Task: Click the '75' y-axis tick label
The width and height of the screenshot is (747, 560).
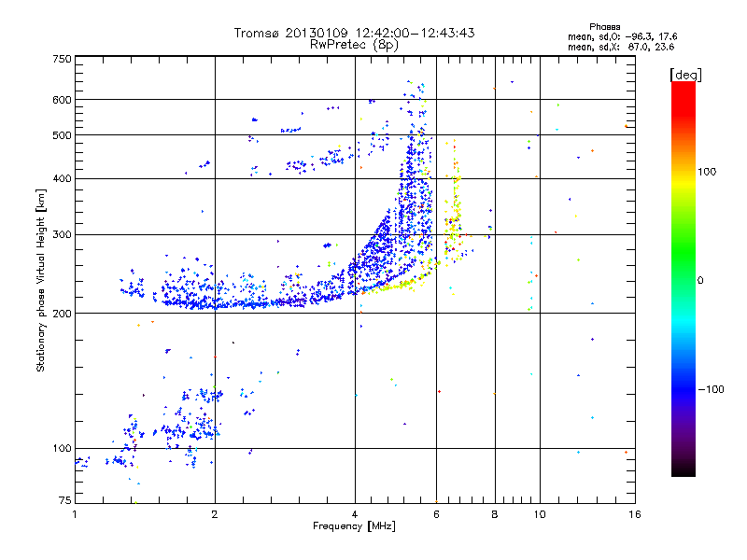Action: click(x=65, y=500)
